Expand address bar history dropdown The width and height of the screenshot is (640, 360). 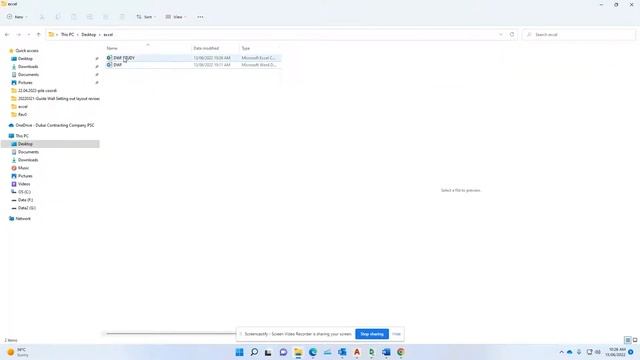(501, 35)
